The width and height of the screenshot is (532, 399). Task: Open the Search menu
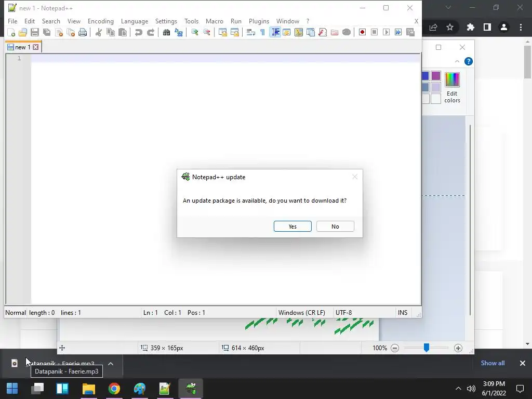click(51, 21)
